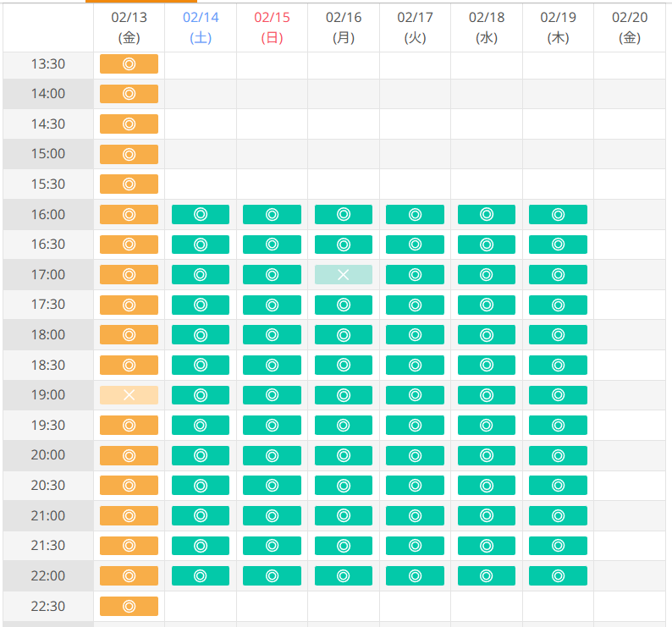Choose the 17:30 slot on 02/15
Viewport: 672px width, 627px height.
tap(272, 305)
